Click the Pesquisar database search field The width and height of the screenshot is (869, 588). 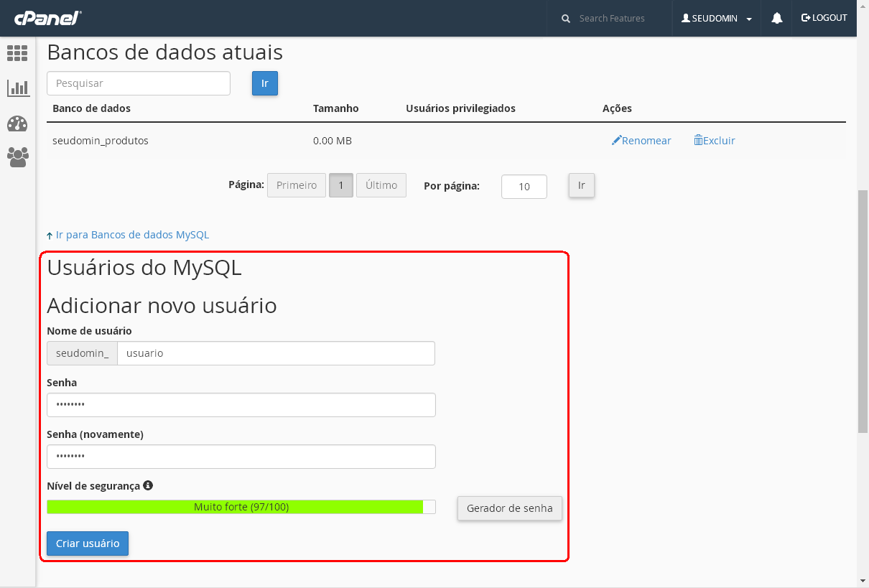pos(139,83)
